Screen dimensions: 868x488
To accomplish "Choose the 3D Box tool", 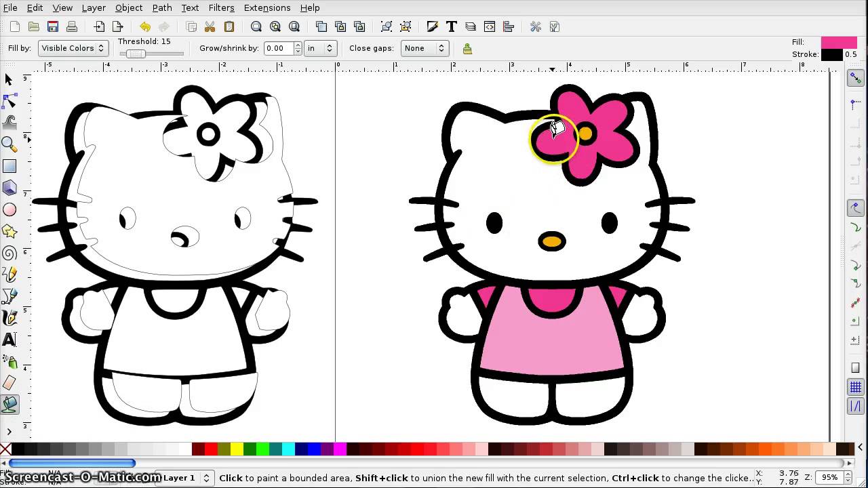I will [x=9, y=188].
